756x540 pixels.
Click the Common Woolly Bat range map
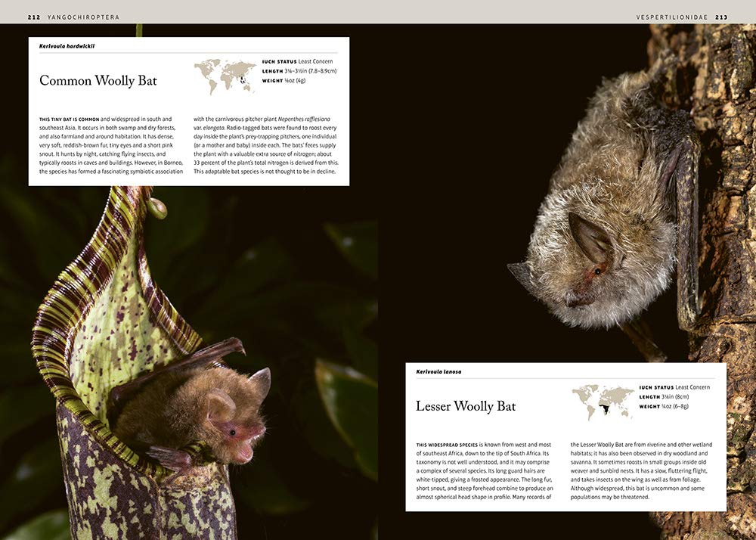pos(225,76)
